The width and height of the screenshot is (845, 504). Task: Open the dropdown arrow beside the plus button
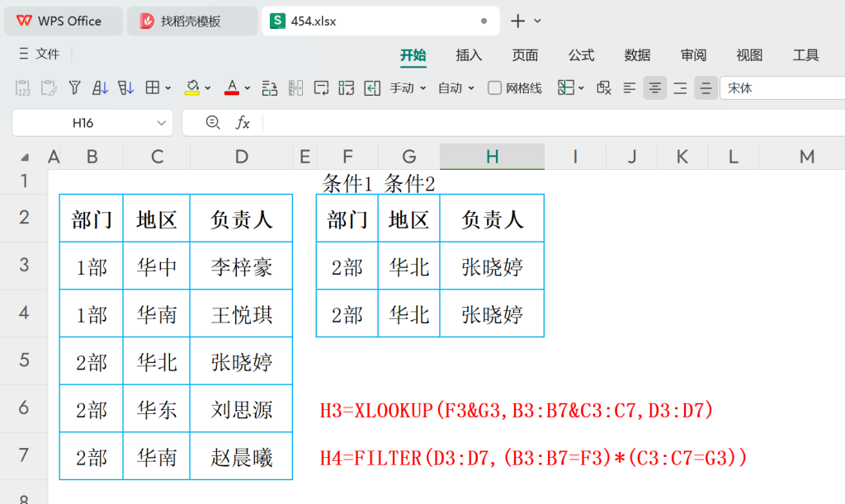pos(537,21)
